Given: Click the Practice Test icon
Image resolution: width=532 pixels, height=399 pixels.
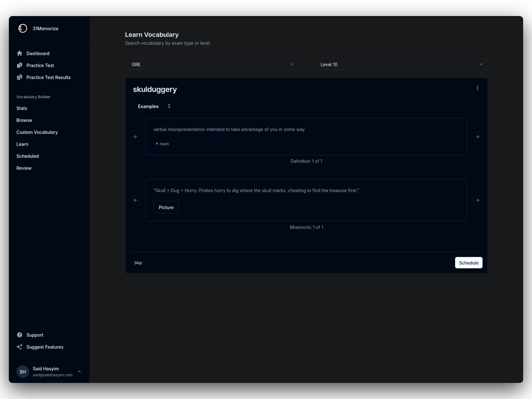Looking at the screenshot, I should coord(19,65).
